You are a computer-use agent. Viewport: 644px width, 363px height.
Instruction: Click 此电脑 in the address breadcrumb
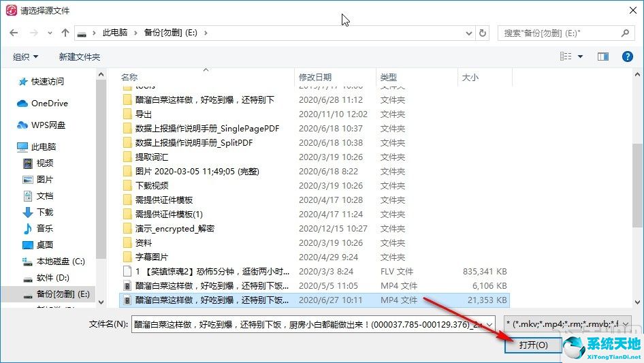115,33
